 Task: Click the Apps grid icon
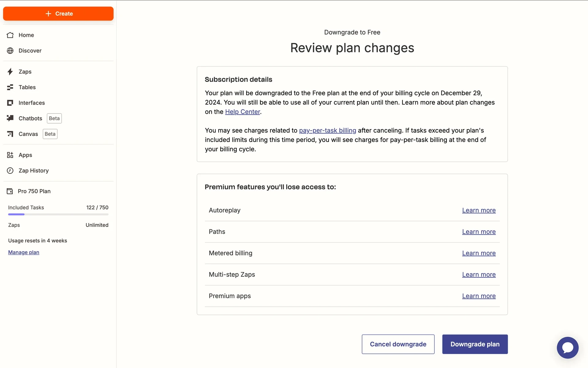10,155
